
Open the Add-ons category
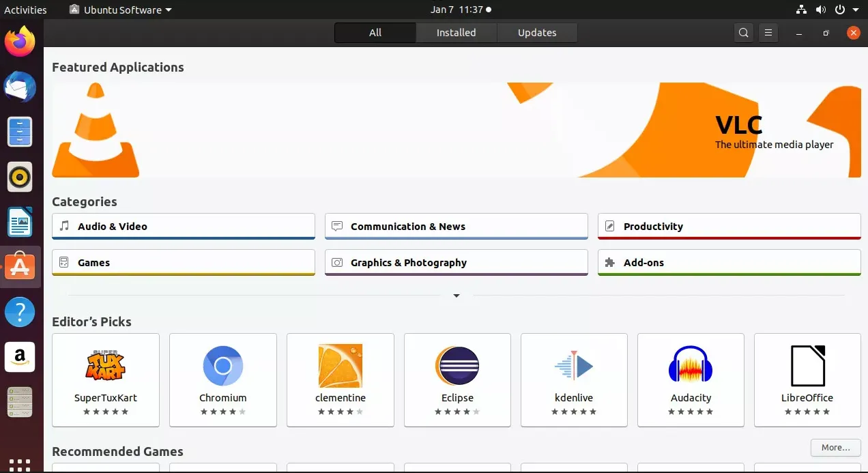[x=729, y=263]
